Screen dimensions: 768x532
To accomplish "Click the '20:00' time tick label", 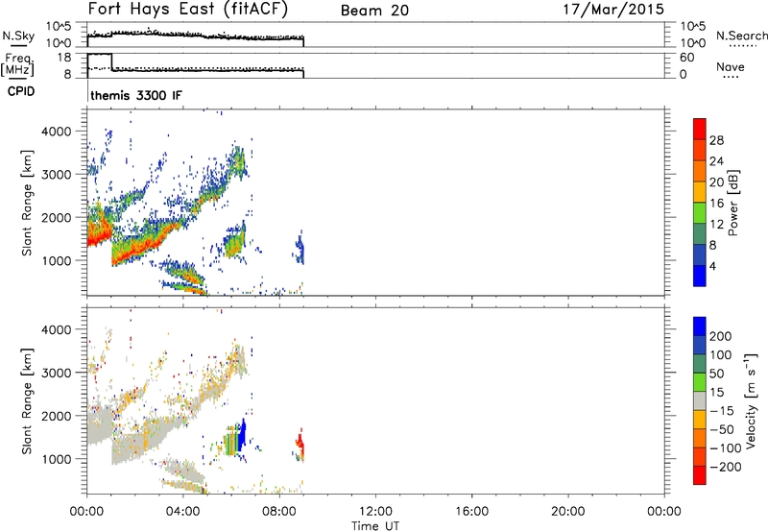I will click(568, 512).
